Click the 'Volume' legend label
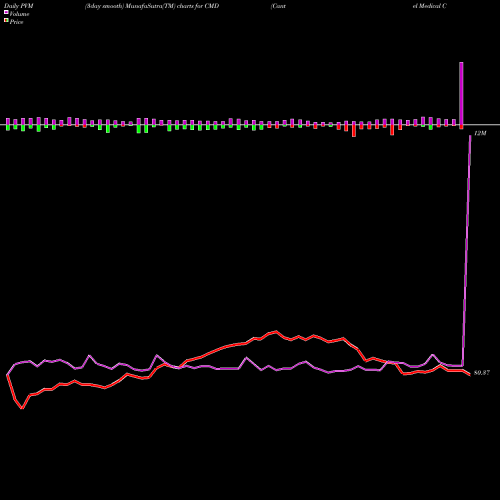 (19, 14)
